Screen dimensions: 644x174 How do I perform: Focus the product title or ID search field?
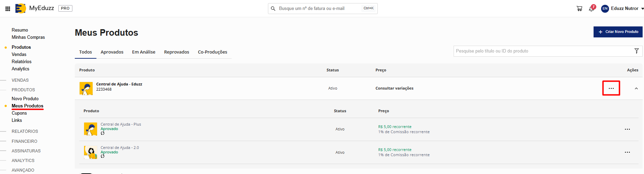point(542,51)
